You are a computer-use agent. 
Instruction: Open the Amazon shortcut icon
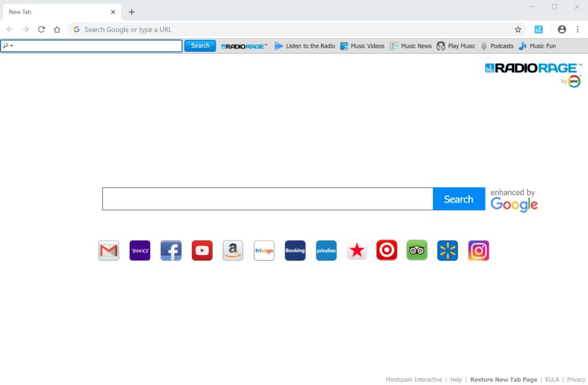tap(233, 250)
